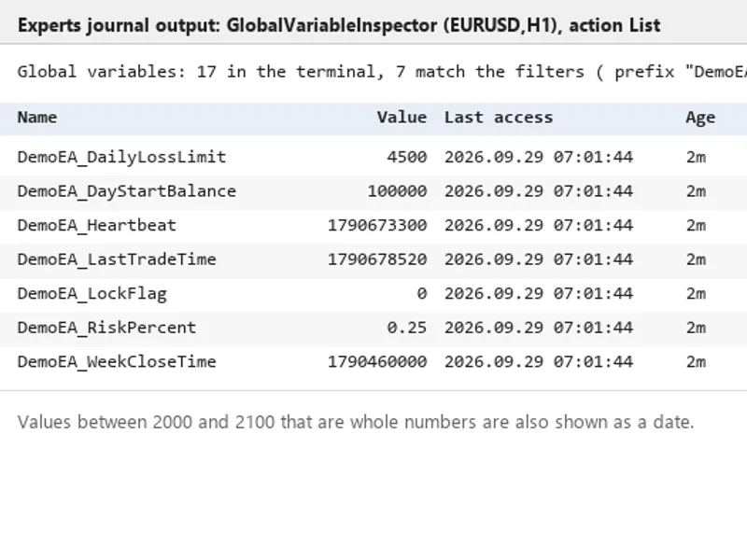Image resolution: width=747 pixels, height=560 pixels.
Task: Select the value 100000
Action: tap(397, 191)
